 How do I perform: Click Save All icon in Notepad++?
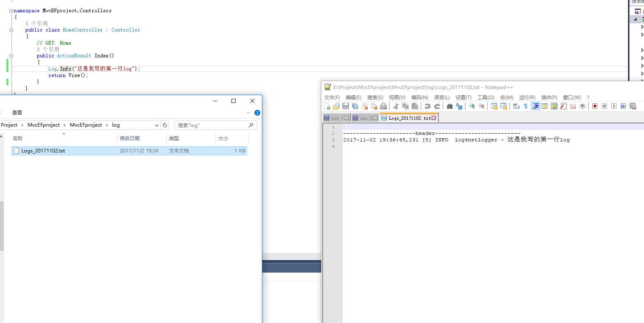(355, 106)
